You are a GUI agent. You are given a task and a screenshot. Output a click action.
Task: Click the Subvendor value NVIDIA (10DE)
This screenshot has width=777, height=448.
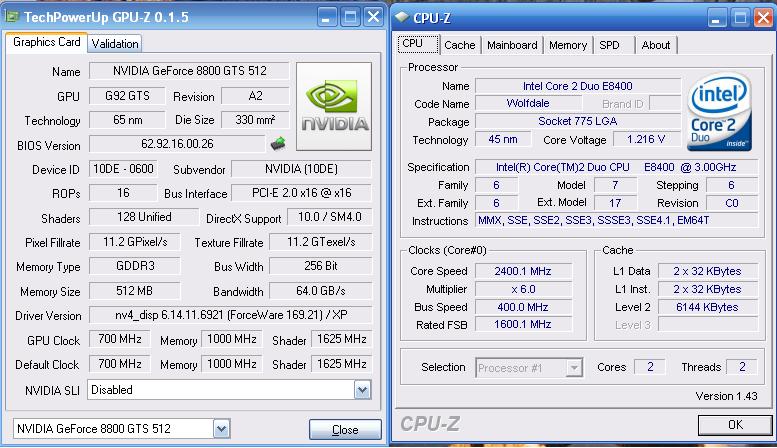point(301,169)
